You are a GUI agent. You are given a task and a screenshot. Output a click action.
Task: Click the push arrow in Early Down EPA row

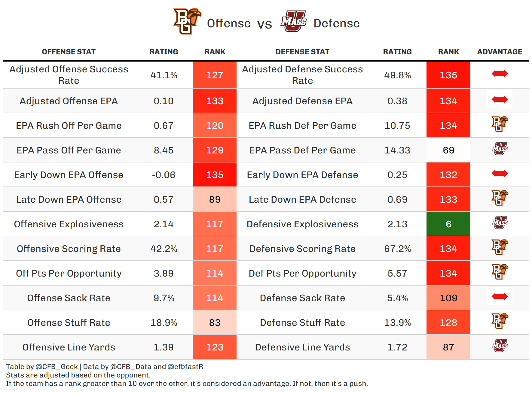[500, 173]
